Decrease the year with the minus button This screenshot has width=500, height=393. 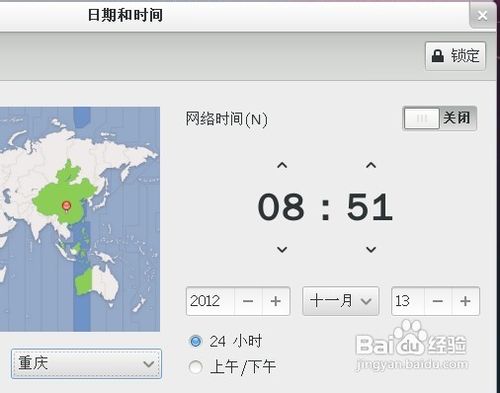click(248, 301)
